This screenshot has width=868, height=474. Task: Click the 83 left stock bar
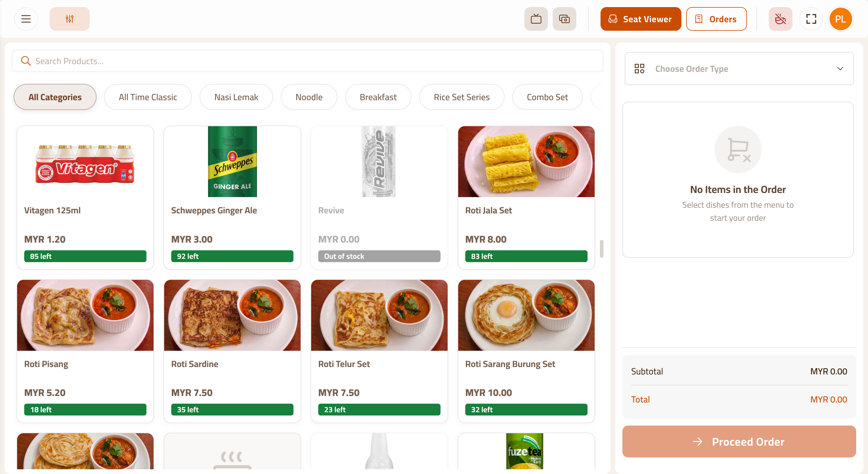(526, 256)
